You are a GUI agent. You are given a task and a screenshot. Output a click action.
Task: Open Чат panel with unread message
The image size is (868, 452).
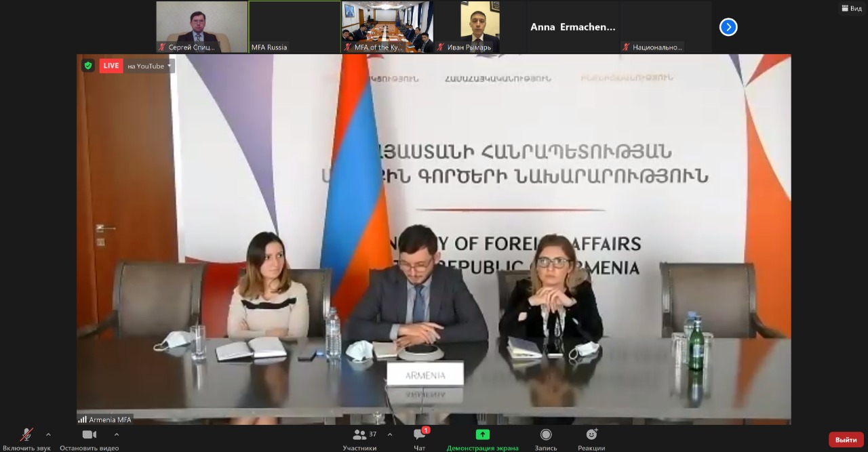420,435
